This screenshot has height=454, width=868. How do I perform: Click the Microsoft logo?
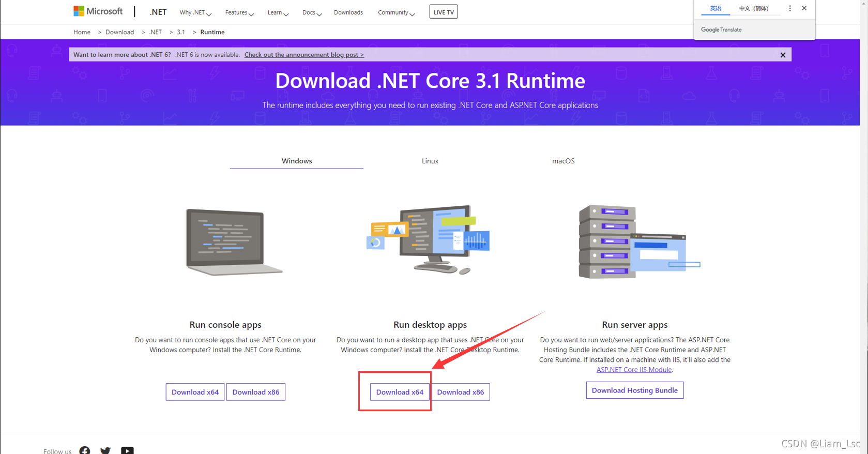98,11
